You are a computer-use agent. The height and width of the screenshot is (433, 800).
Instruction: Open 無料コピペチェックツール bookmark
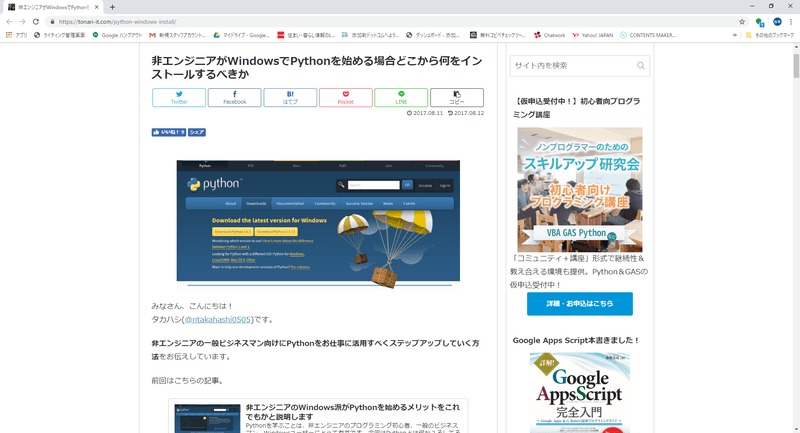pos(497,35)
